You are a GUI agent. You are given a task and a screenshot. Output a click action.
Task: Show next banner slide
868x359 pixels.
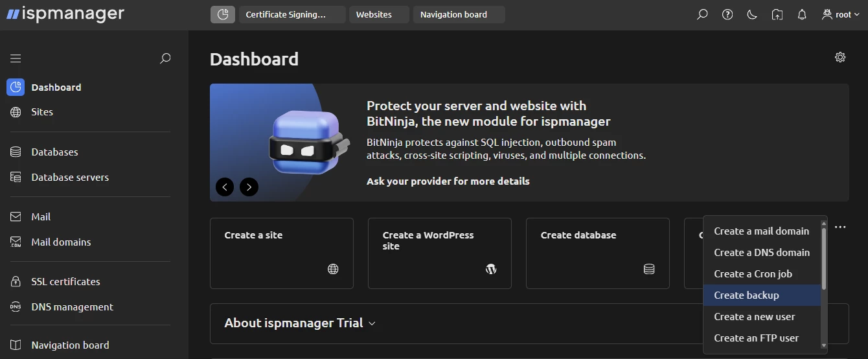(249, 187)
